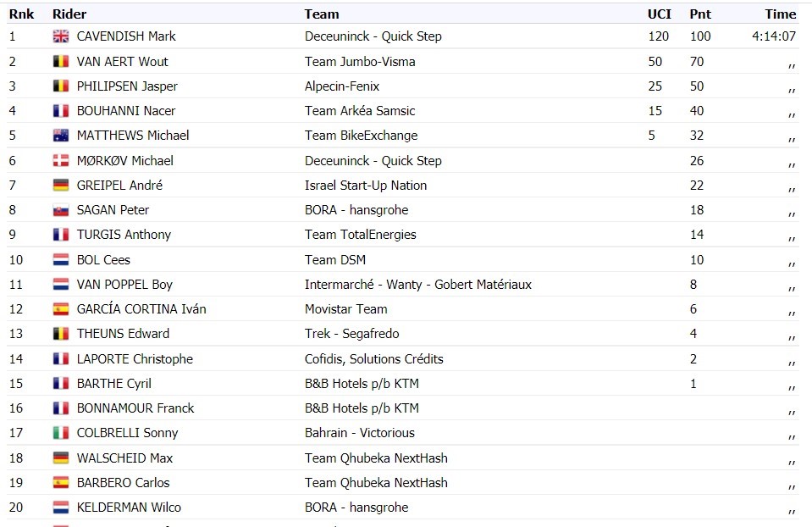Screen dimensions: 812x527
Task: Open the Deceuninck - Quick Step team in row 1
Action: click(373, 36)
